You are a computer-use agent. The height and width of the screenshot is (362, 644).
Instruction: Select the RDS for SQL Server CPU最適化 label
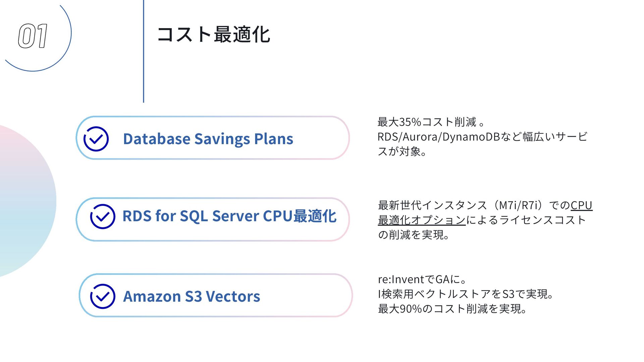click(x=229, y=216)
